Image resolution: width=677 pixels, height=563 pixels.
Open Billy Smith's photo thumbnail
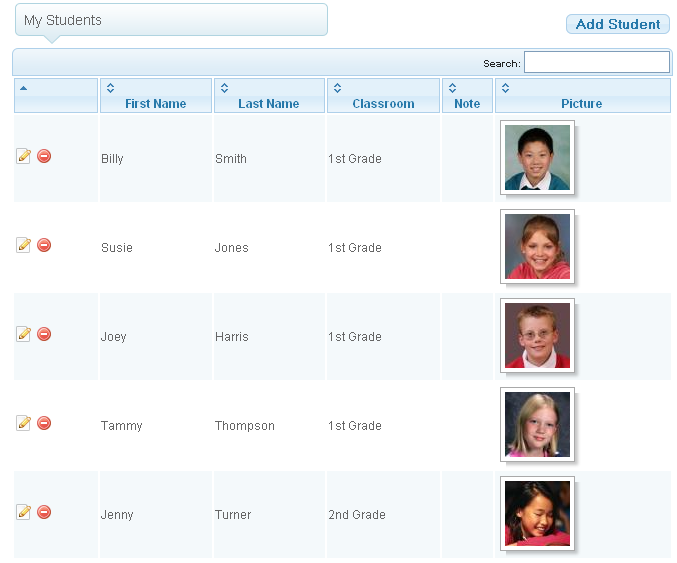(x=537, y=157)
